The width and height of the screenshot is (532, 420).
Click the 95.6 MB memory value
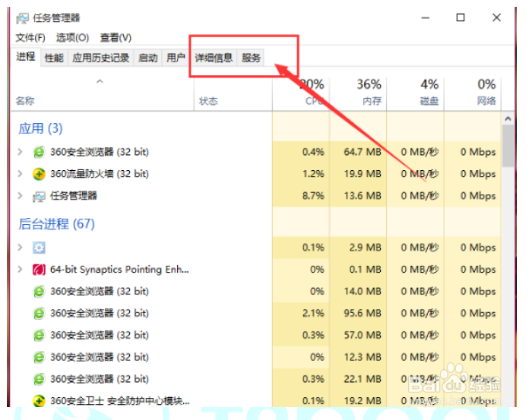(x=363, y=313)
